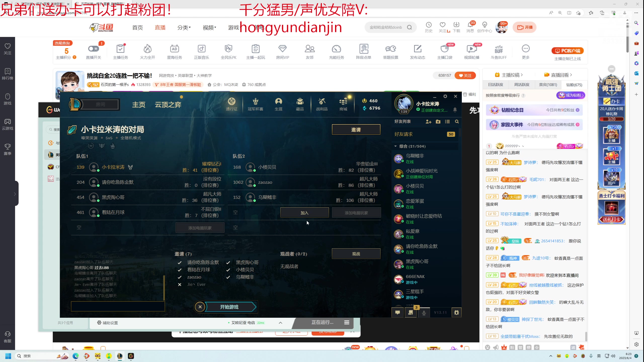Expand the network server status chevron
Screen dimensions: 644x362
tap(280, 323)
